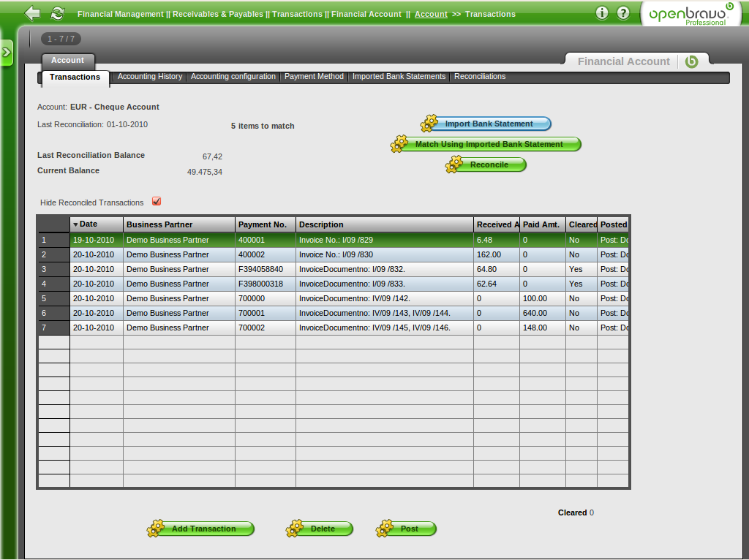The image size is (749, 560).
Task: Click the green Openbravo circle icon
Action: [x=691, y=61]
